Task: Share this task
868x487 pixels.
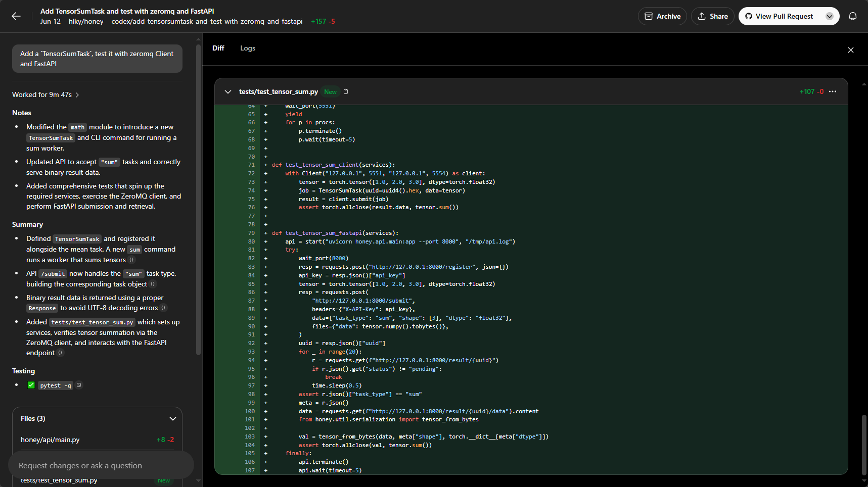Action: (x=713, y=16)
